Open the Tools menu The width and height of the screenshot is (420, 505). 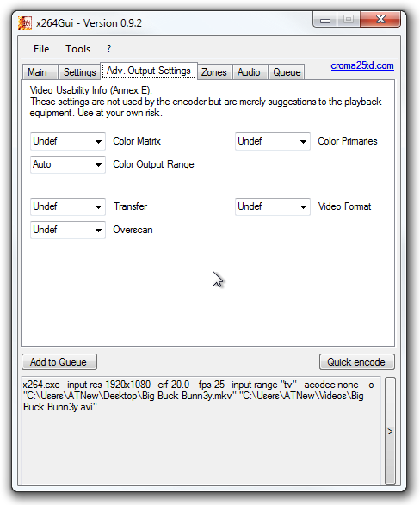(78, 49)
